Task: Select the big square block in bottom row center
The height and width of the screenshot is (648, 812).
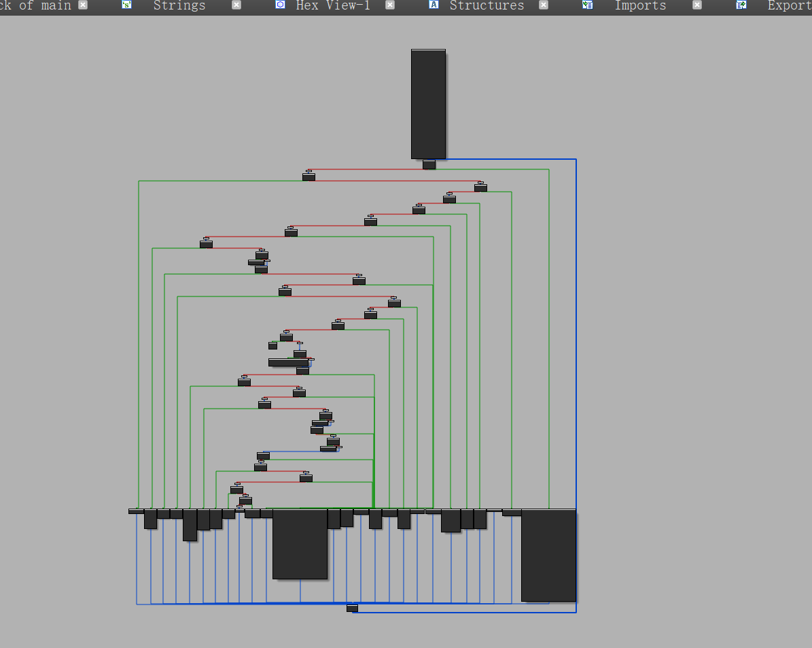Action: pyautogui.click(x=300, y=544)
